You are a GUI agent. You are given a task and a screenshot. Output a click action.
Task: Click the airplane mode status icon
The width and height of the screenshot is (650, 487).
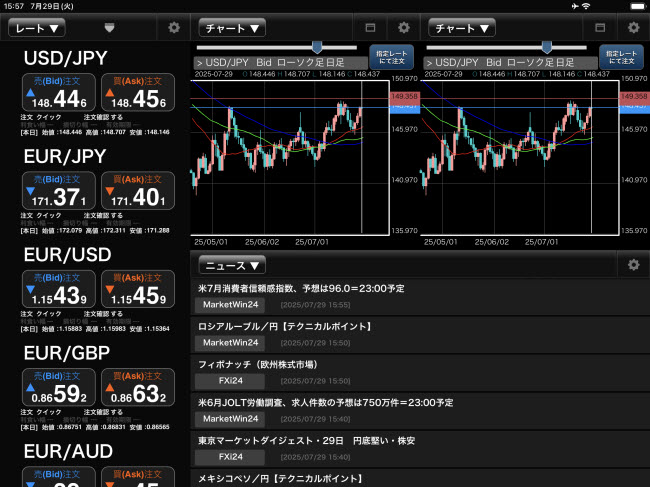point(575,6)
